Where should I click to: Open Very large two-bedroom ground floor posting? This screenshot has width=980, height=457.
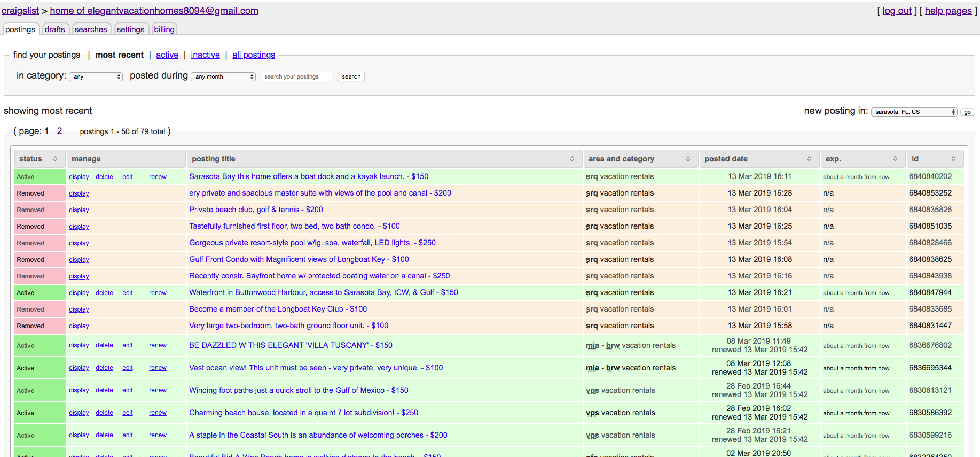pos(289,326)
